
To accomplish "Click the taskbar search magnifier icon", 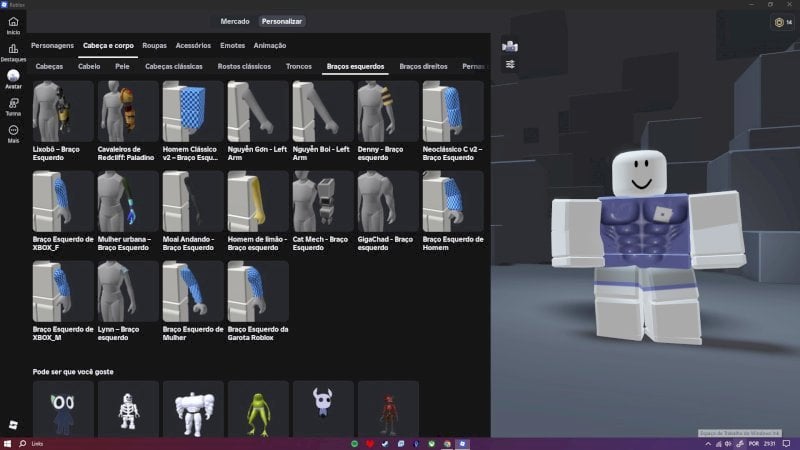I will [22, 444].
